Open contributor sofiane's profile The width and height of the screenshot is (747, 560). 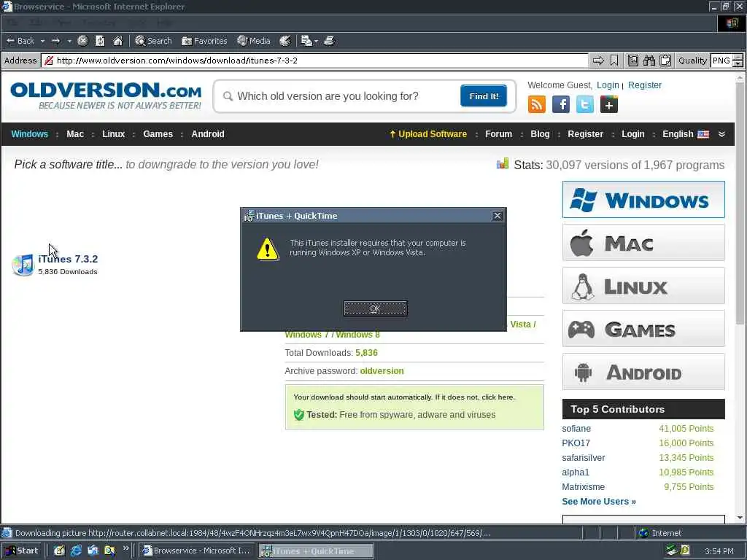pos(576,429)
